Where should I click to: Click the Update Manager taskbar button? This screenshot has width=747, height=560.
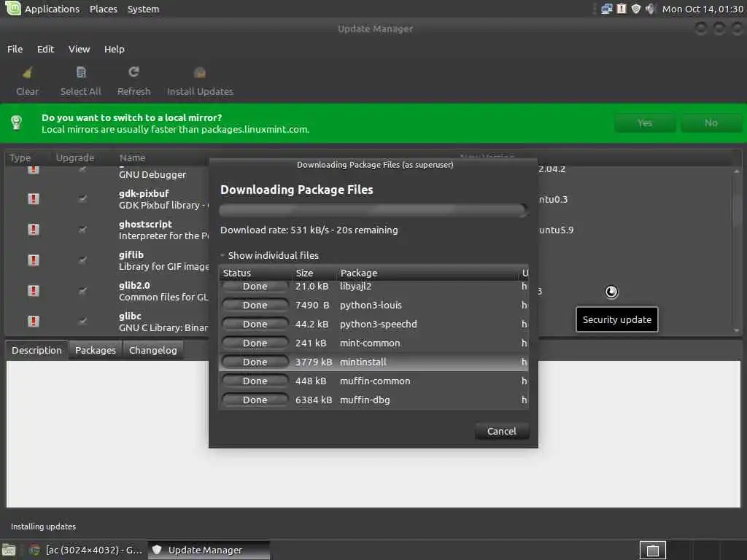[x=209, y=550]
